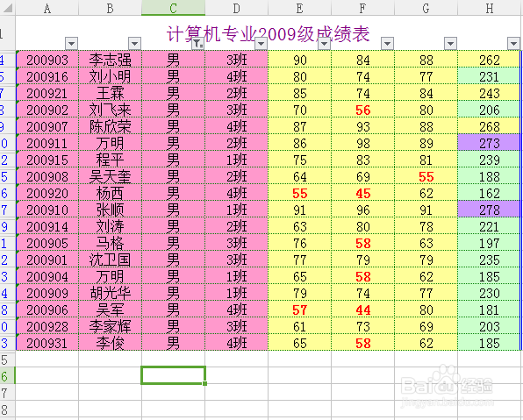The width and height of the screenshot is (523, 420).
Task: Select column H header
Action: point(490,8)
